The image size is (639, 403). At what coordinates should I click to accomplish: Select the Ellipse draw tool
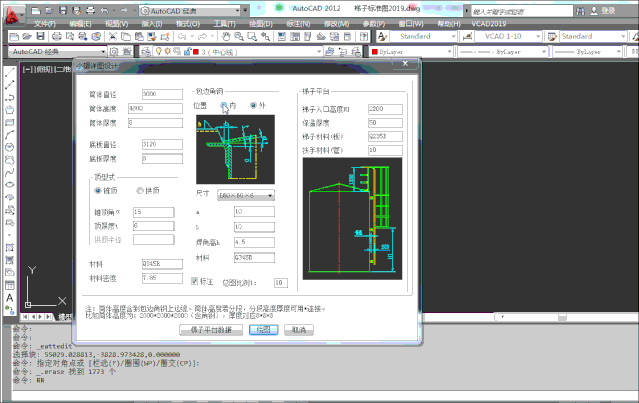tap(9, 184)
